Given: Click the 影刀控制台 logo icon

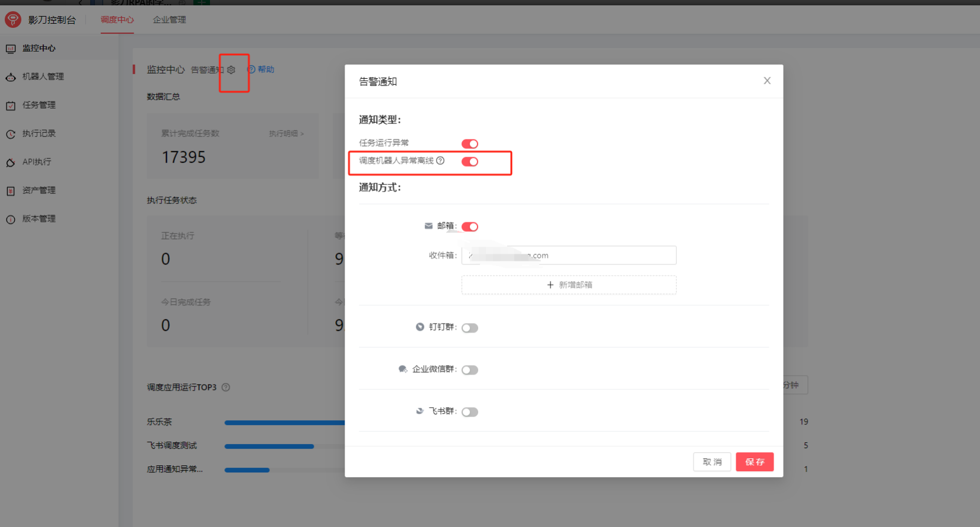Looking at the screenshot, I should 13,20.
